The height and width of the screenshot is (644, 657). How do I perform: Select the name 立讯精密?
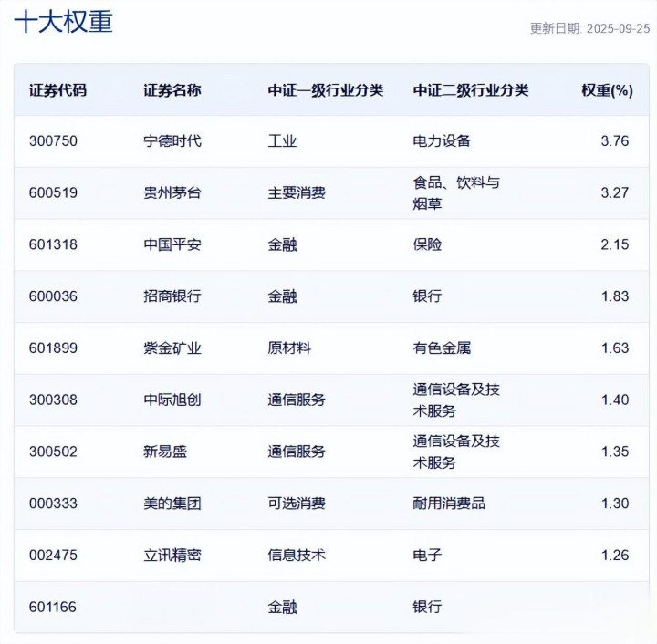(172, 556)
